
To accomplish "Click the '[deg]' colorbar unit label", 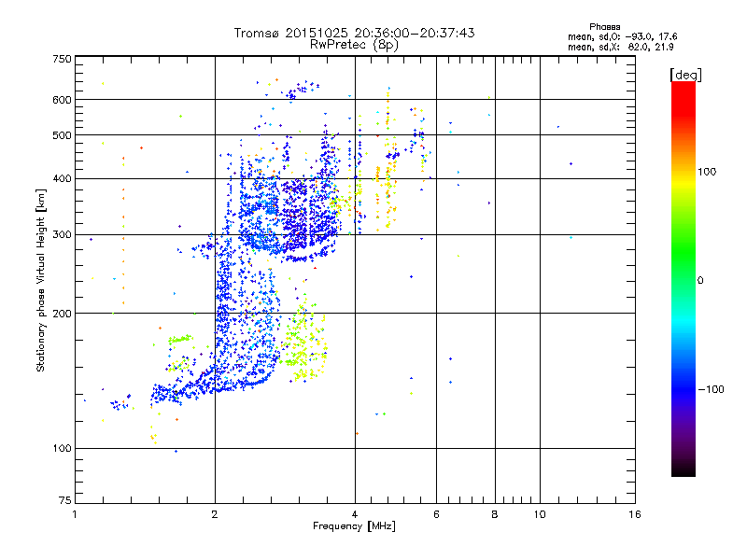I will [685, 75].
